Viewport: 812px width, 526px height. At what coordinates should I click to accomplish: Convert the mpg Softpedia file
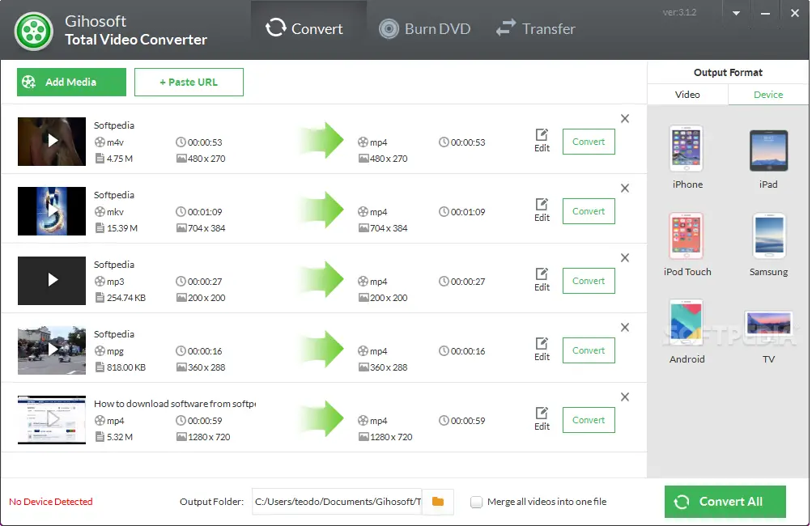coord(589,350)
